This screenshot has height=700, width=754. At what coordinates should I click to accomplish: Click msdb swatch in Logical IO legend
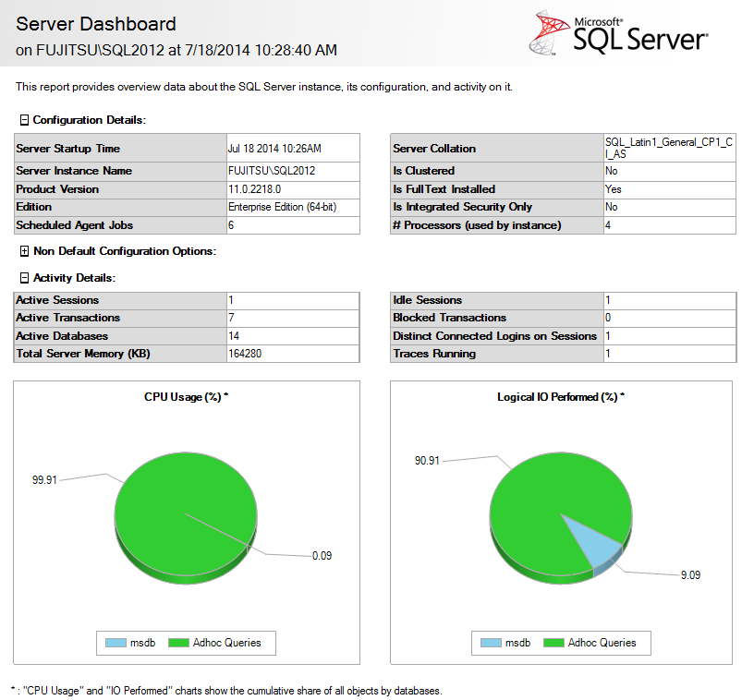pos(490,643)
